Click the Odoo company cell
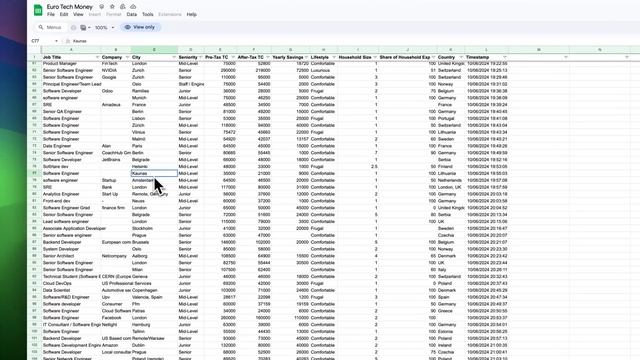The image size is (640, 360). (x=116, y=91)
